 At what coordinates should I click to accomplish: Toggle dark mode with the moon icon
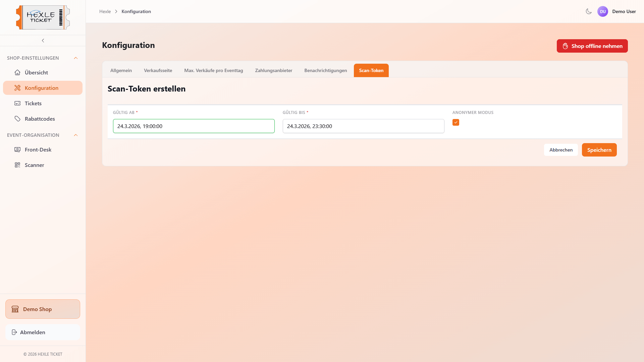pyautogui.click(x=588, y=11)
